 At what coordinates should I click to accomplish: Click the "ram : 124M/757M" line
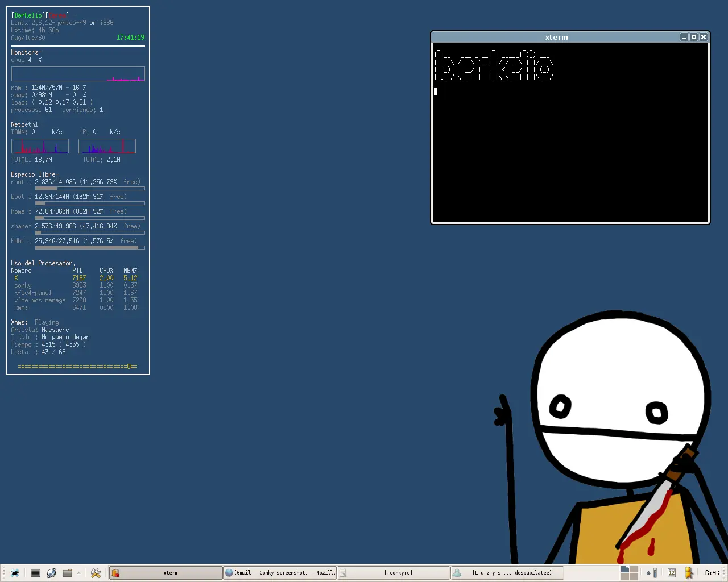(x=48, y=88)
